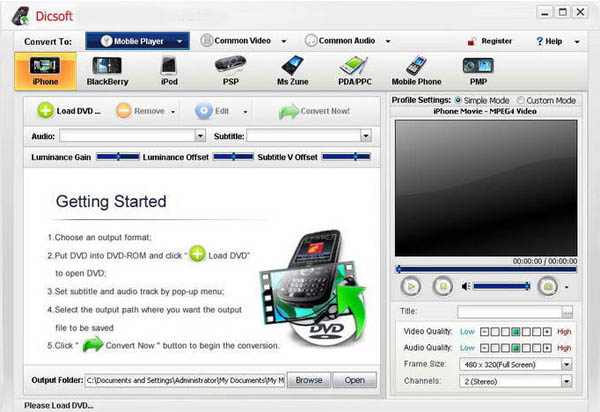Image resolution: width=600 pixels, height=412 pixels.
Task: Select the Ms Zune device
Action: click(291, 69)
